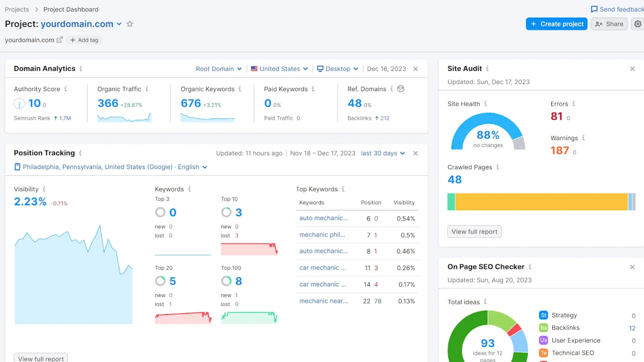Viewport: 644px width, 362px height.
Task: Close the On Page SEO Checker widget
Action: point(632,267)
